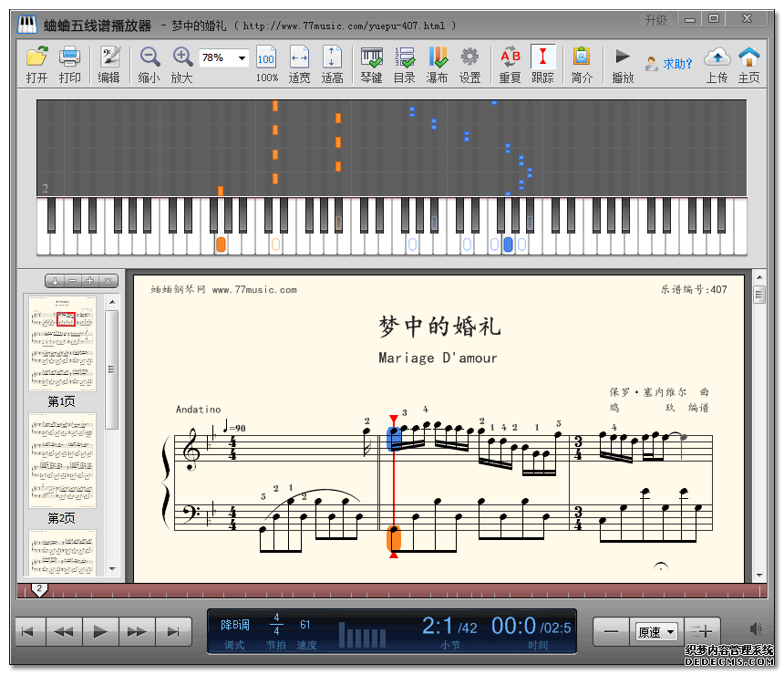
Task: Play the score from bottom controls
Action: [100, 631]
